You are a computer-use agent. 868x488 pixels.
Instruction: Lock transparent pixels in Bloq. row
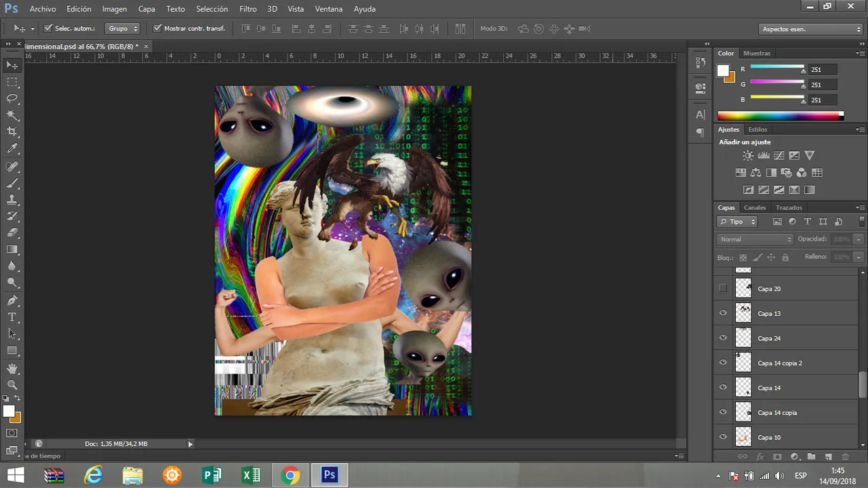pos(743,258)
